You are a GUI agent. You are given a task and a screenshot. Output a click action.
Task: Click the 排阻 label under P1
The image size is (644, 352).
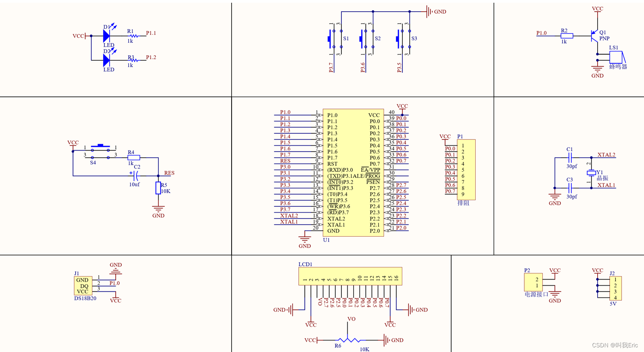463,203
